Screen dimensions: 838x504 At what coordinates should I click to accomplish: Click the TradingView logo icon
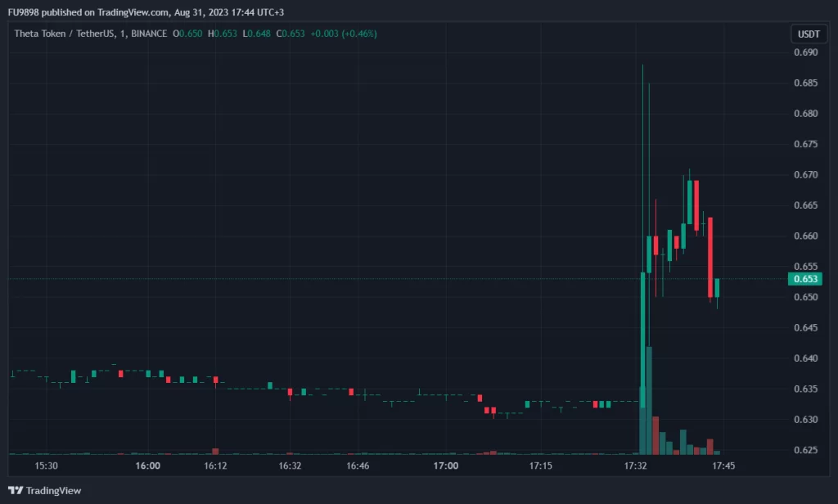point(16,491)
